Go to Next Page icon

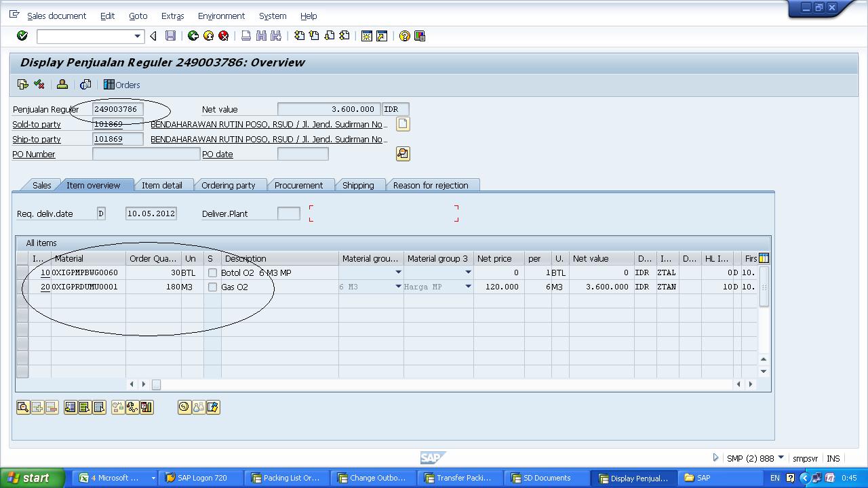[330, 36]
